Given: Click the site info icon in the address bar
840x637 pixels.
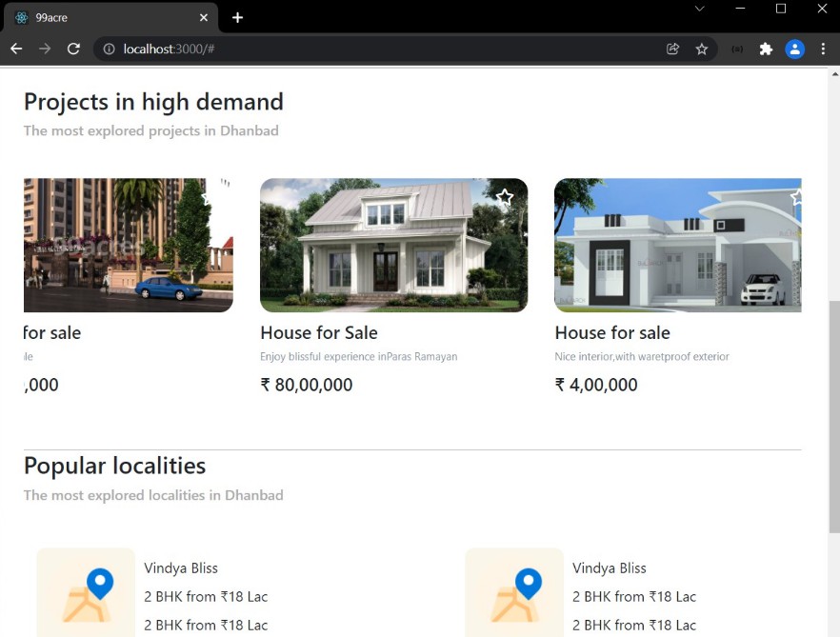Looking at the screenshot, I should coord(109,49).
